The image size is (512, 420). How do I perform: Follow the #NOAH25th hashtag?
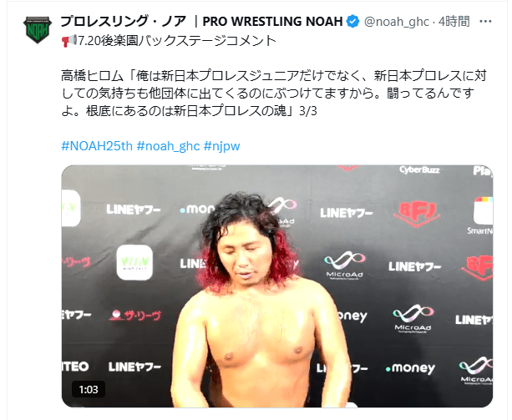point(97,146)
